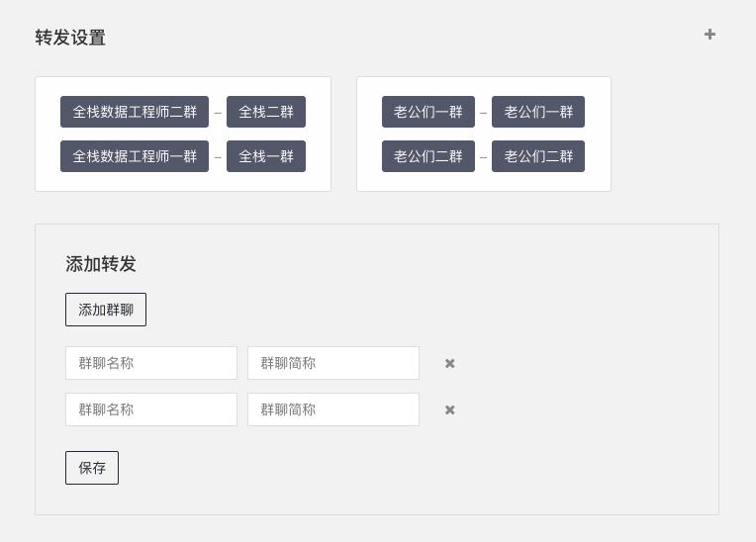Viewport: 756px width, 542px height.
Task: Focus the first 群聊名称 input field
Action: (x=151, y=363)
